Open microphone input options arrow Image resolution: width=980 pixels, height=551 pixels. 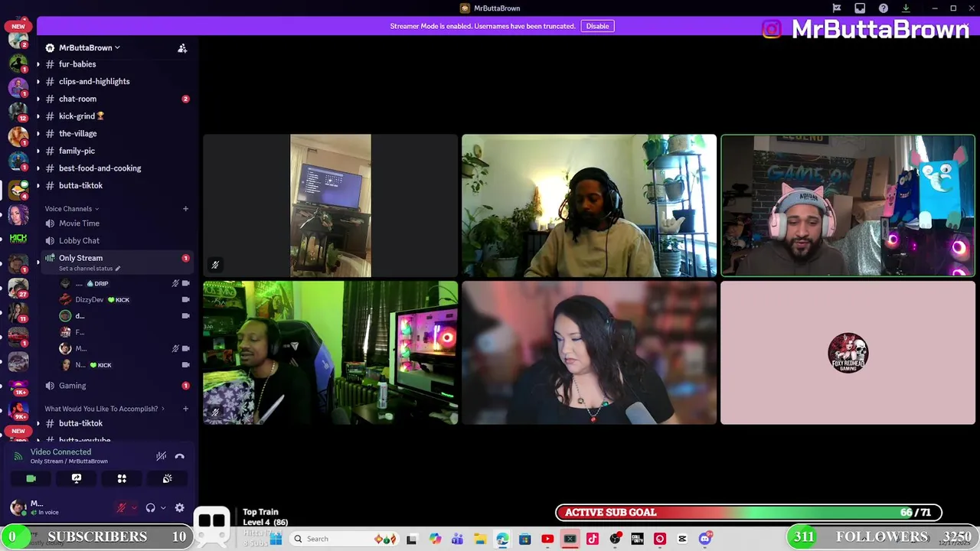click(134, 507)
